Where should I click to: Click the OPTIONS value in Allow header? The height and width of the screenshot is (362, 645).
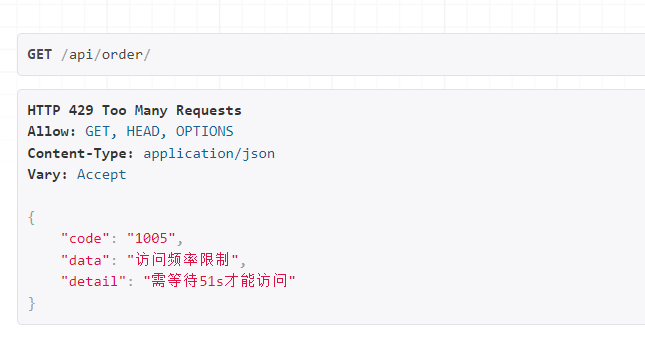[204, 132]
